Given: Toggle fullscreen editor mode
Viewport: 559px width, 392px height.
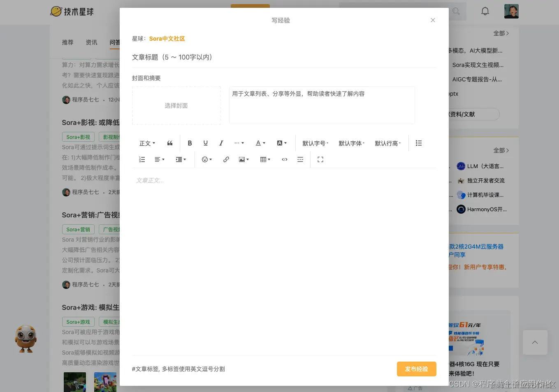Looking at the screenshot, I should pyautogui.click(x=320, y=159).
